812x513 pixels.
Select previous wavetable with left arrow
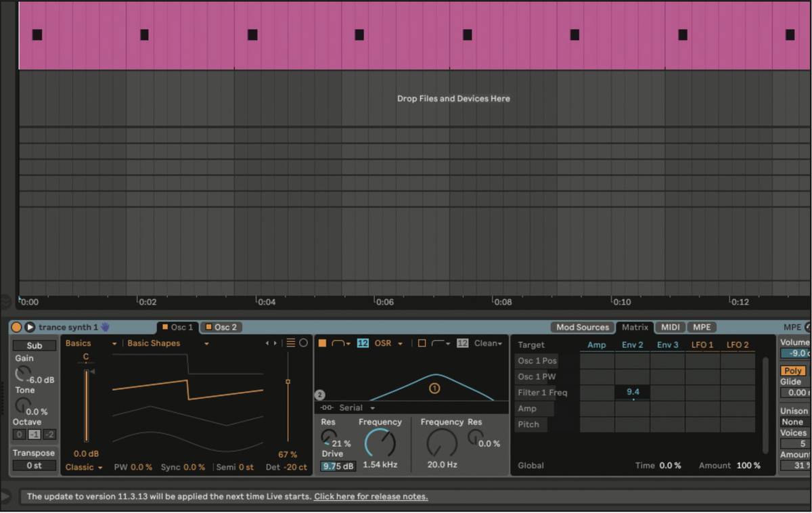click(268, 344)
